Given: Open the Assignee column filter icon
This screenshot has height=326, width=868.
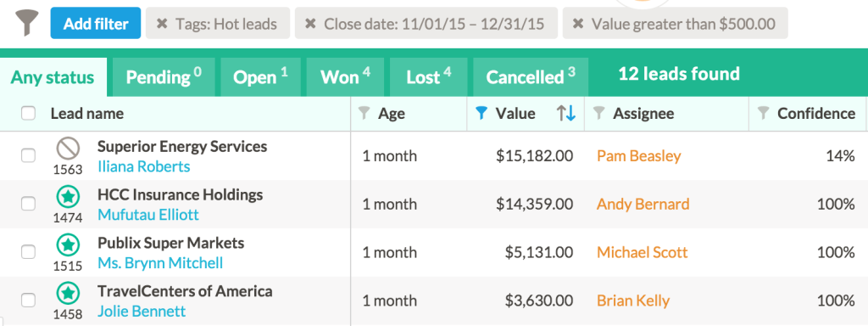Looking at the screenshot, I should pos(598,114).
